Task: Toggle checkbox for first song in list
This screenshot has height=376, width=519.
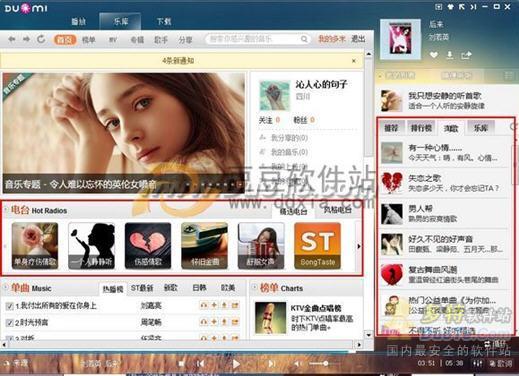Action: pos(9,306)
